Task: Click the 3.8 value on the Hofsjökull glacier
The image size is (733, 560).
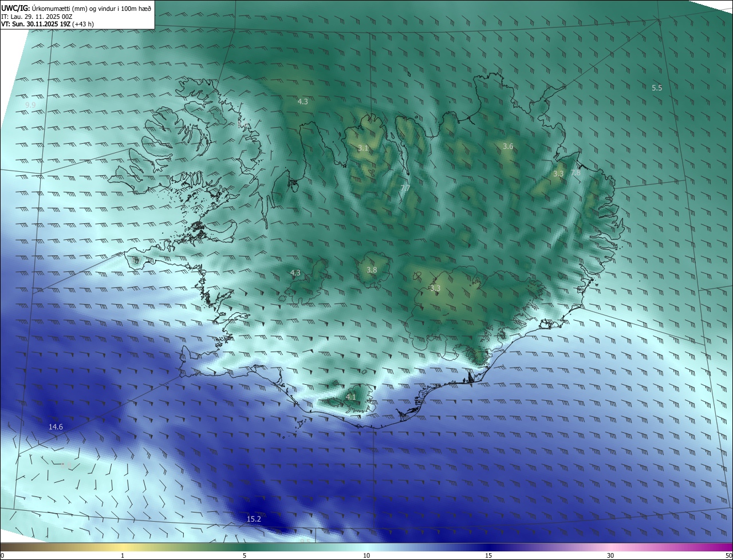Action: [372, 270]
